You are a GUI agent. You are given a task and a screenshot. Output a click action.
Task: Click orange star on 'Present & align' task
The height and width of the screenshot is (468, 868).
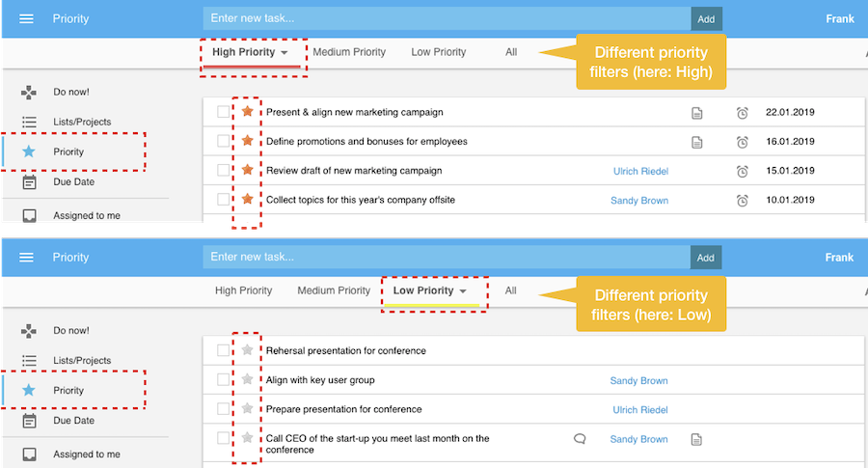click(248, 112)
